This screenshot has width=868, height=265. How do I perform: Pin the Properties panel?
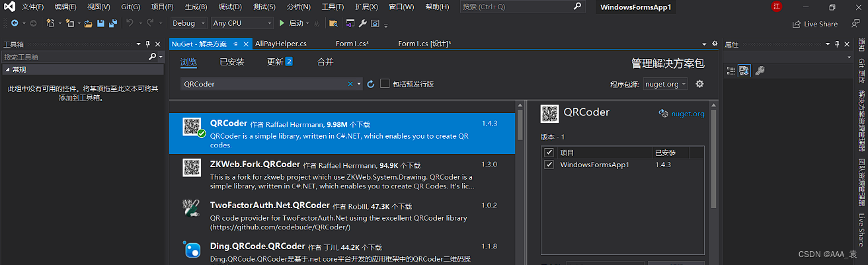(x=838, y=44)
